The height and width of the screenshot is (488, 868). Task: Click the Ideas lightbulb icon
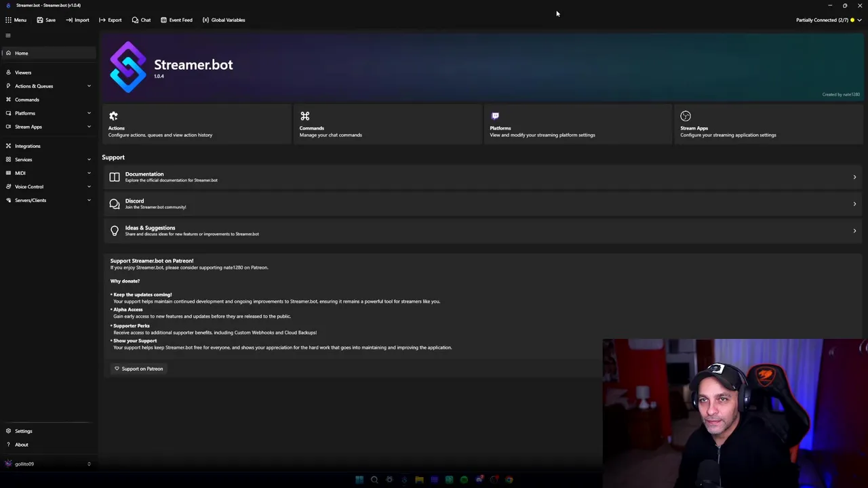pos(115,231)
